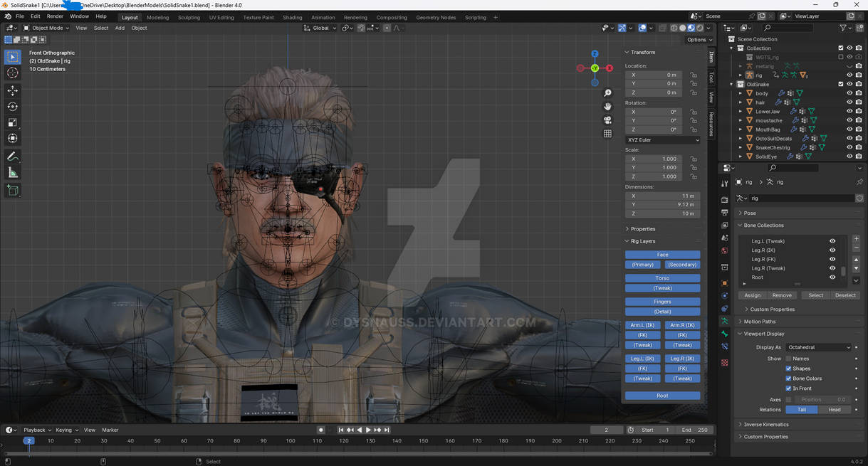Open the Global orientation dropdown

tap(320, 28)
